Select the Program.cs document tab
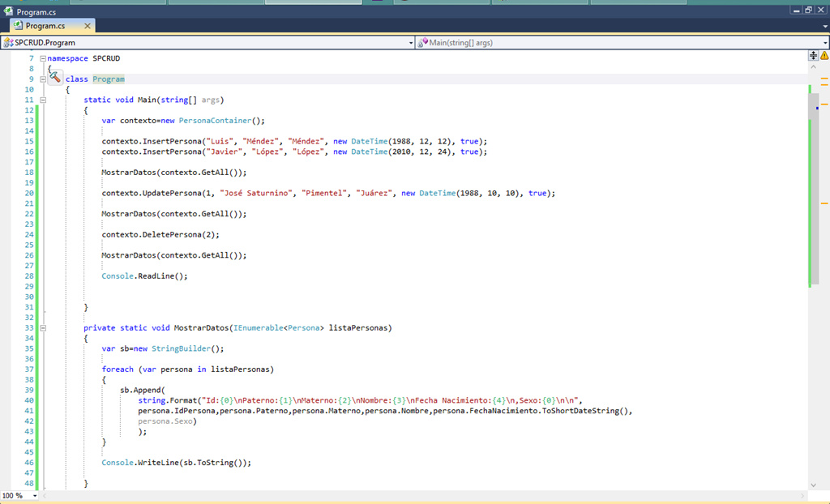830x504 pixels. [45, 26]
